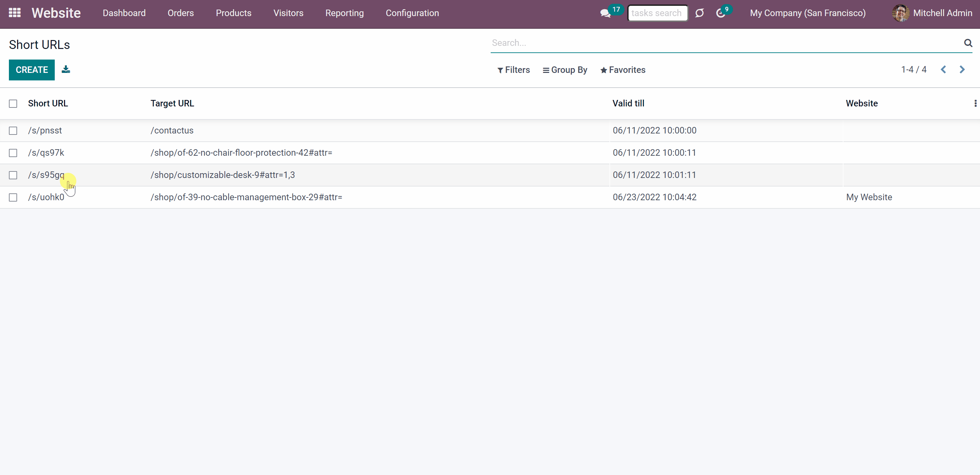Viewport: 980px width, 475px height.
Task: Sort by Target URL column header
Action: (172, 104)
